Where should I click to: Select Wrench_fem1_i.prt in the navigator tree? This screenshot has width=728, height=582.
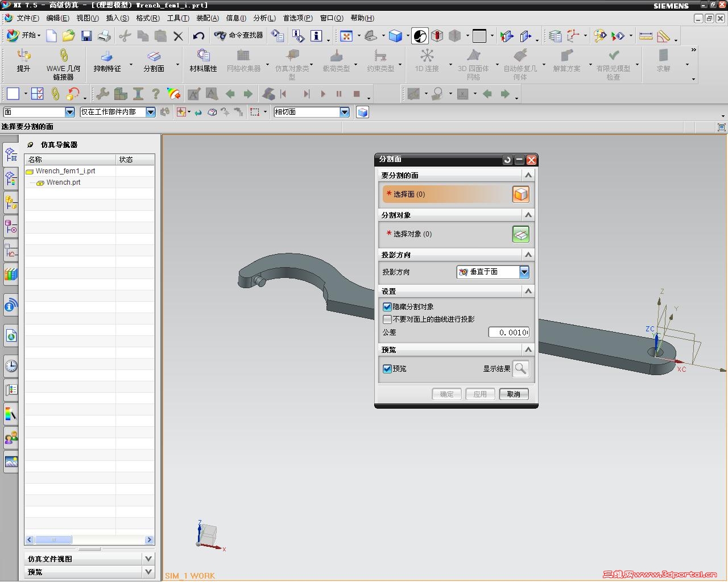(x=65, y=171)
